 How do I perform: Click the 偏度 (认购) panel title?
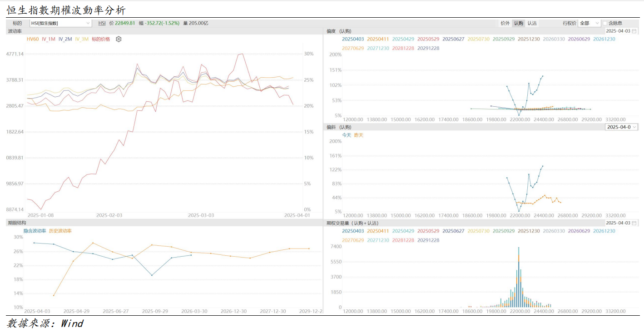(x=339, y=31)
